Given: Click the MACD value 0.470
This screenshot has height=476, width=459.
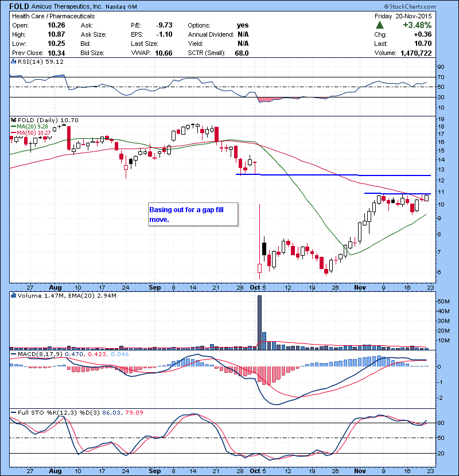Looking at the screenshot, I should click(x=75, y=354).
